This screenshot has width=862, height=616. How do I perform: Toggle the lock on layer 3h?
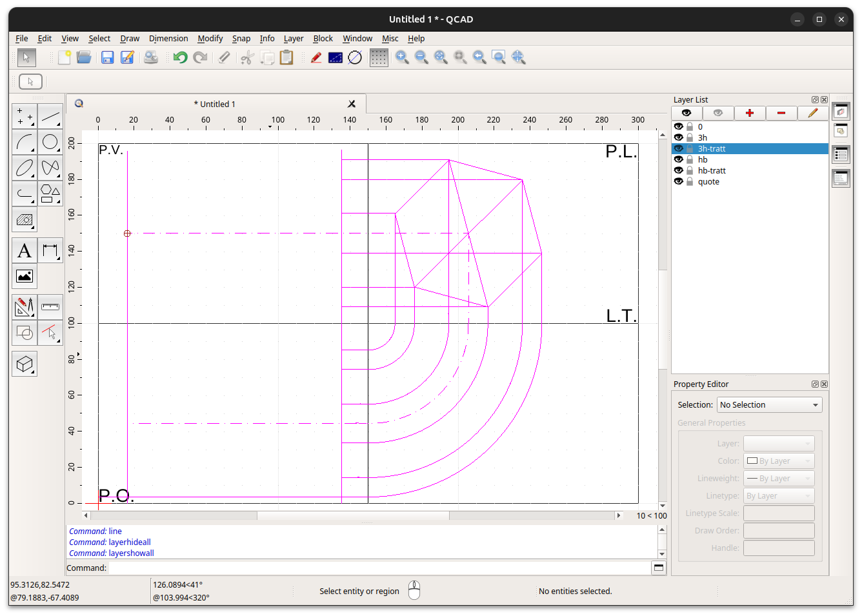690,138
